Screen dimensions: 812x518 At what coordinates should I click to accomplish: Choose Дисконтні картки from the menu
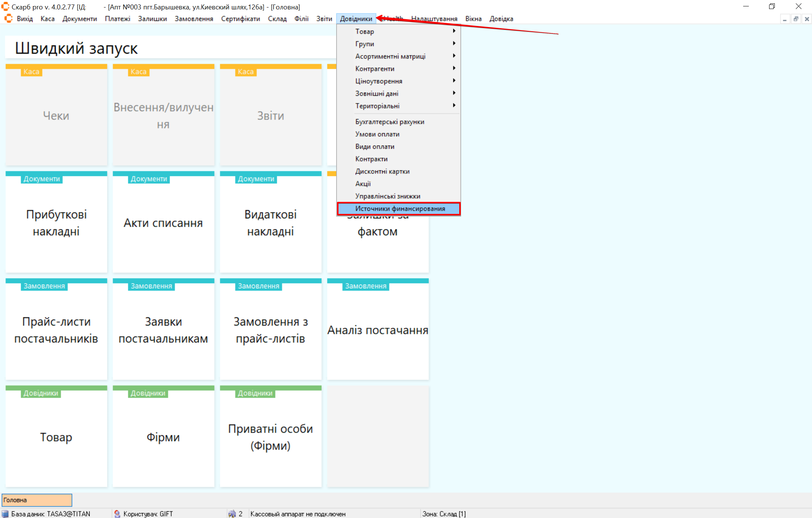coord(382,171)
